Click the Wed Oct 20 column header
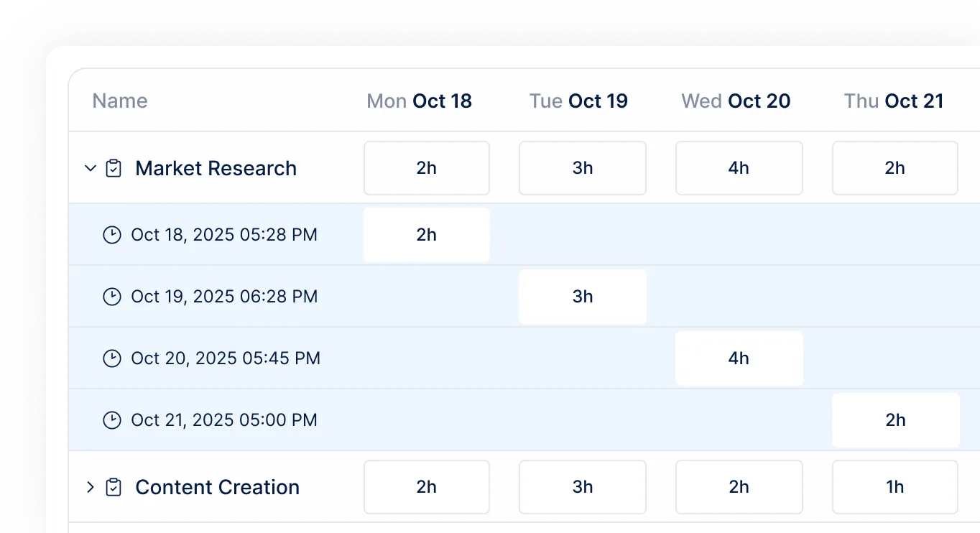 click(736, 101)
